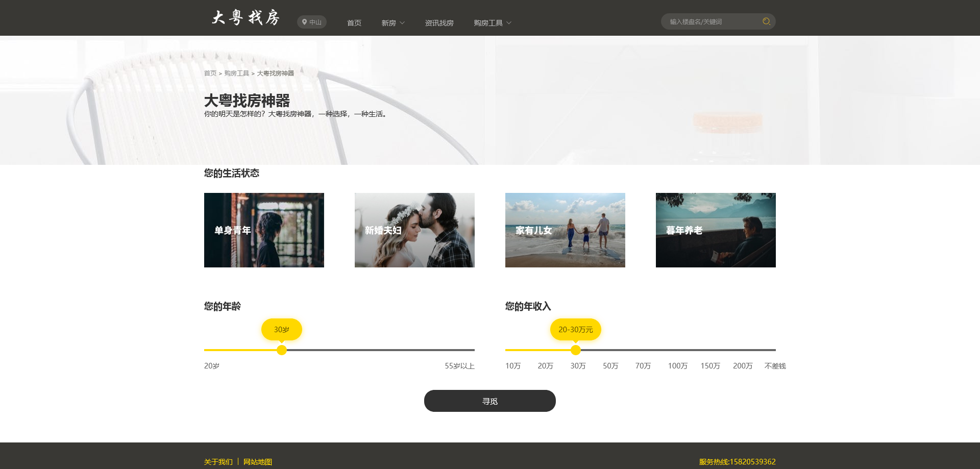Click the 30岁 age bubble

(281, 329)
